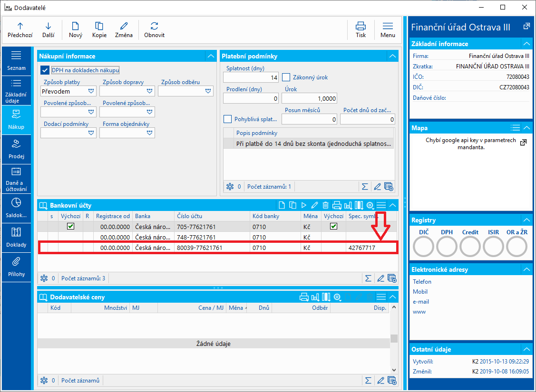Open chart icon in Bankovní účty header

click(348, 205)
